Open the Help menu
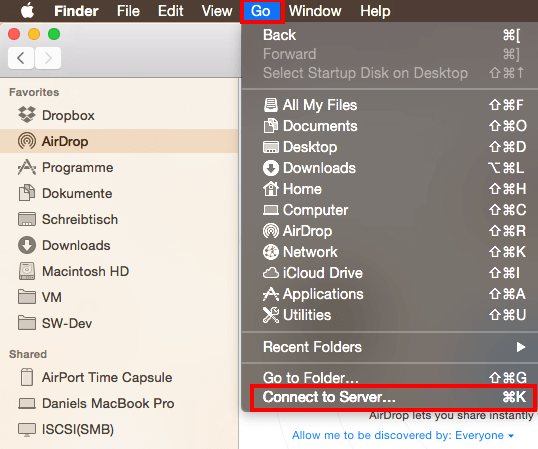Image resolution: width=538 pixels, height=449 pixels. tap(375, 11)
